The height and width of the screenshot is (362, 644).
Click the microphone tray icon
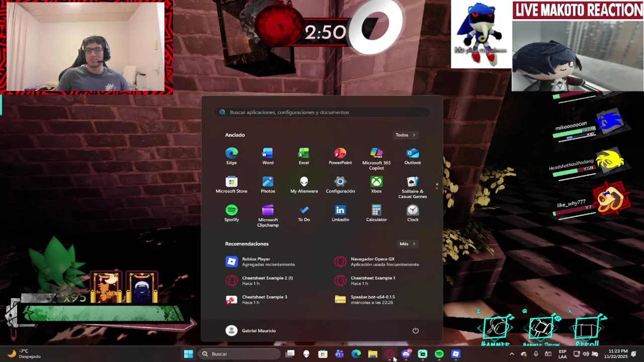536,354
